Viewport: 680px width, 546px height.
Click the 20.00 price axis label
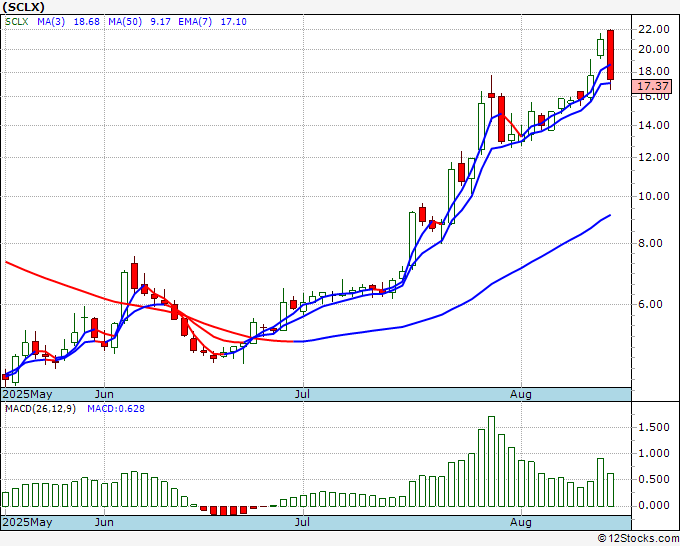(x=654, y=49)
